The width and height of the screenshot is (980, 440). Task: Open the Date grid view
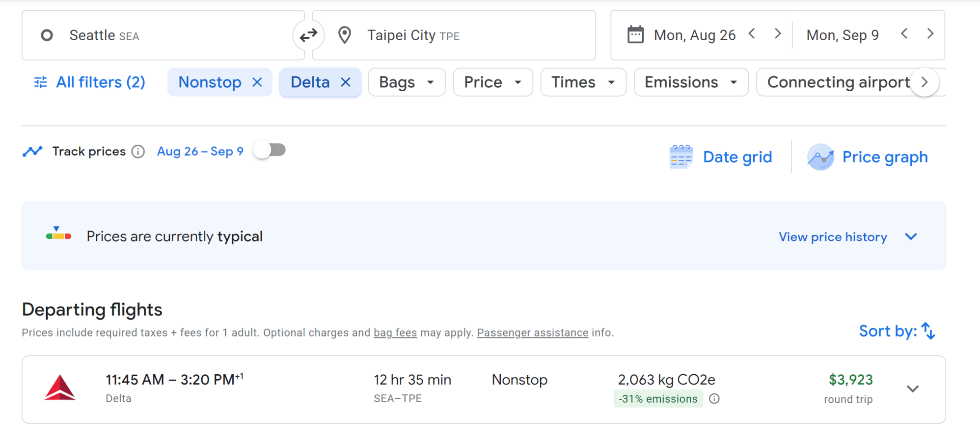(x=721, y=157)
